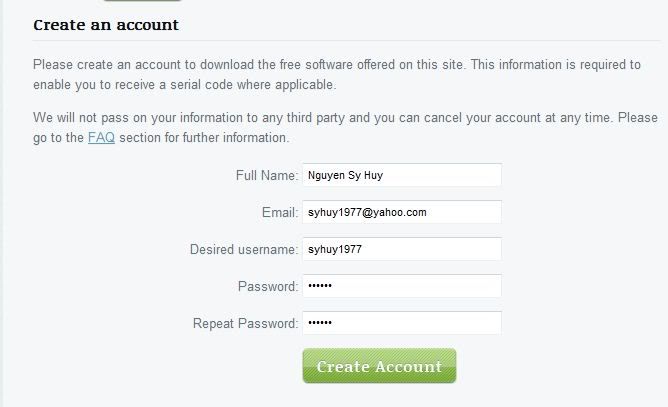
Task: Click the Full Name input field
Action: (401, 175)
